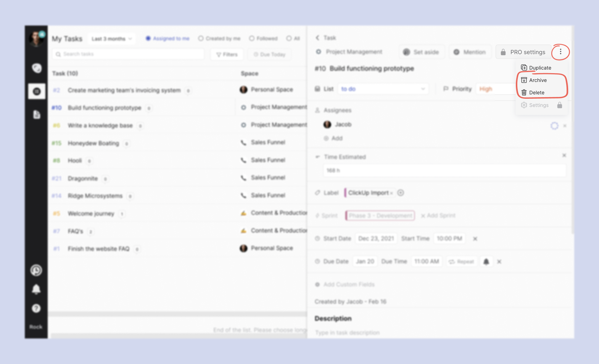Click the clock activity icon in sidebar
Viewport: 599px width, 364px height.
pos(36,270)
